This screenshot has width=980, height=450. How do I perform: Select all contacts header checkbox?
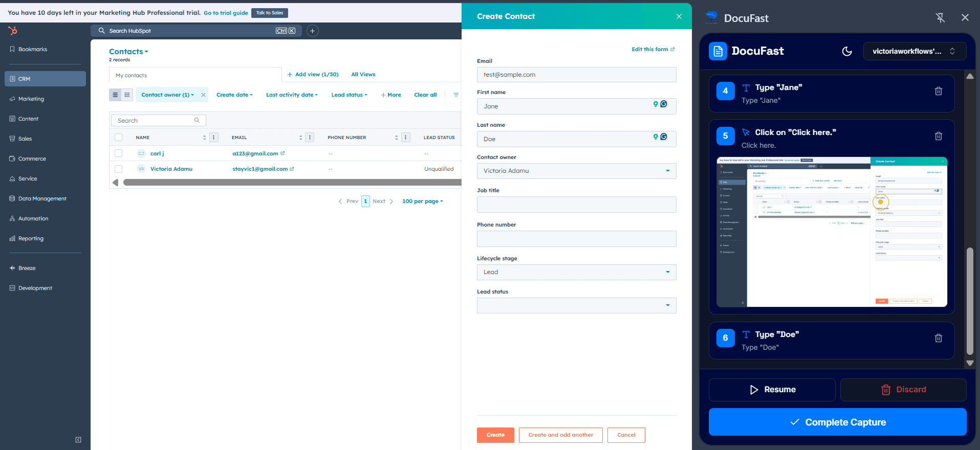119,137
